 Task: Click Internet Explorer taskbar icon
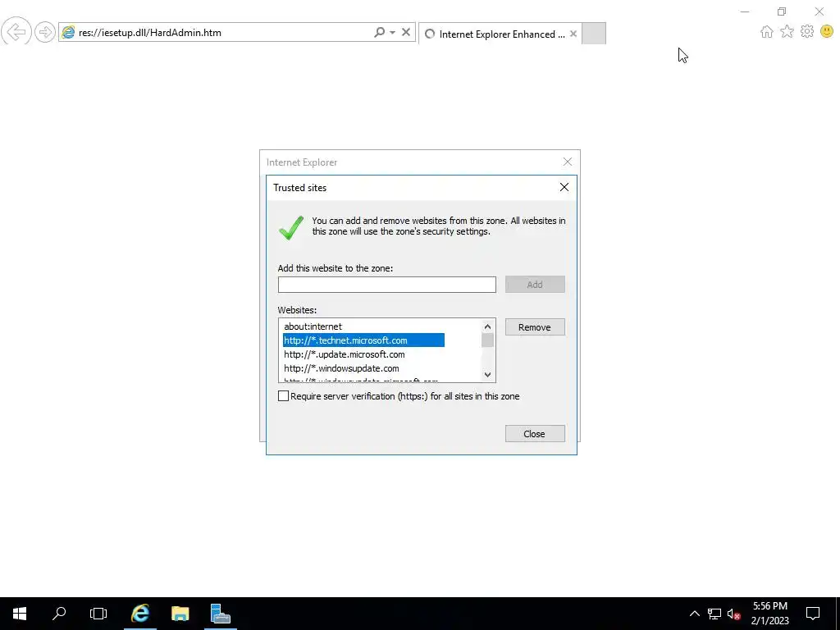pyautogui.click(x=140, y=614)
